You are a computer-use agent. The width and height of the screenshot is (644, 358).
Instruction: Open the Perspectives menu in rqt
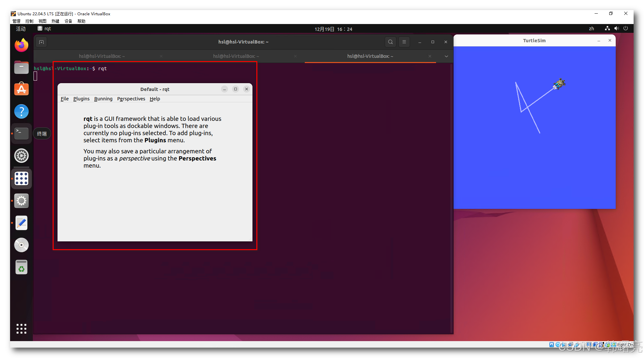(131, 99)
